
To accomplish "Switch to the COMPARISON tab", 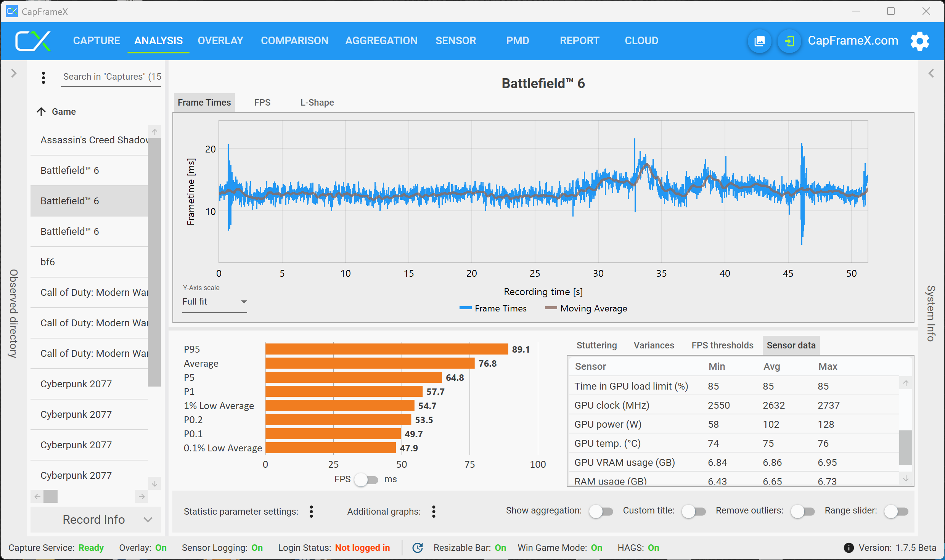I will coord(294,41).
